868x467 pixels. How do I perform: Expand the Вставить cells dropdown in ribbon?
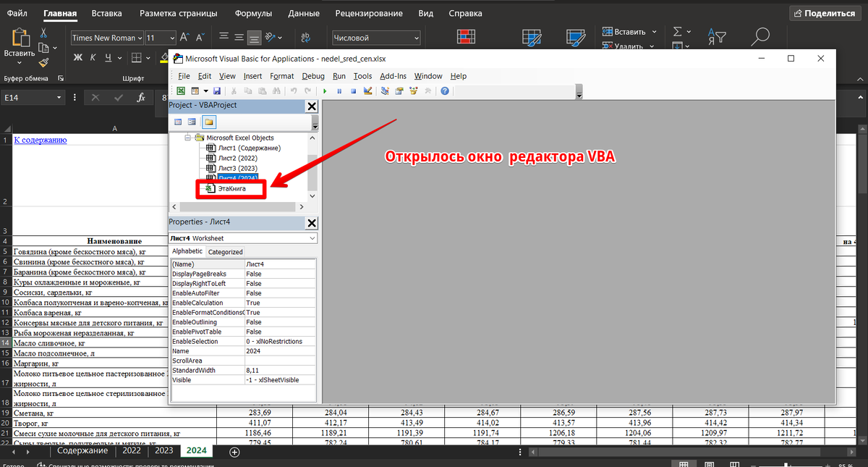(654, 32)
